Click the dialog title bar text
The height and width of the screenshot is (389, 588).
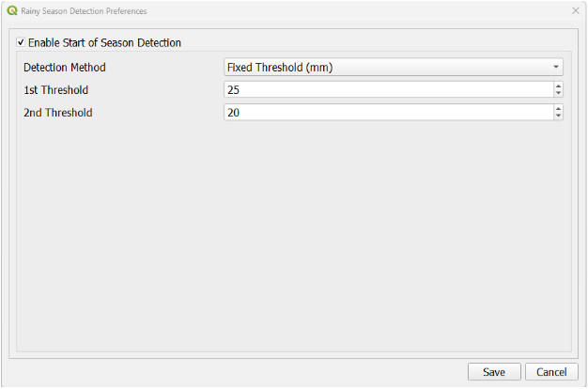tap(84, 10)
